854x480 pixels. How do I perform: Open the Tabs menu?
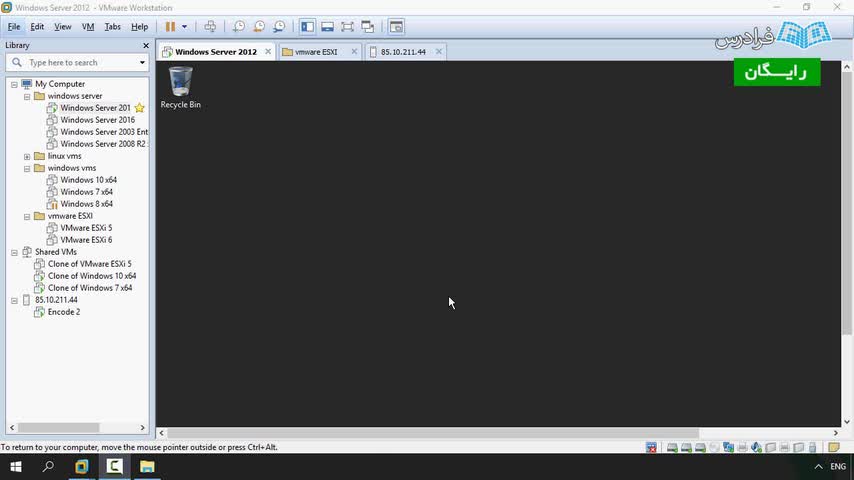click(x=112, y=27)
